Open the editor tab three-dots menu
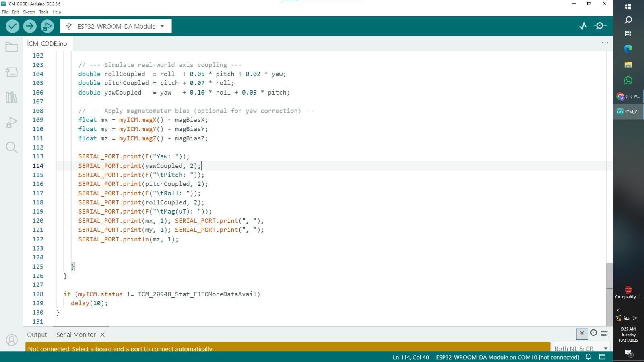Screen dimensions: 644x362 pyautogui.click(x=605, y=43)
